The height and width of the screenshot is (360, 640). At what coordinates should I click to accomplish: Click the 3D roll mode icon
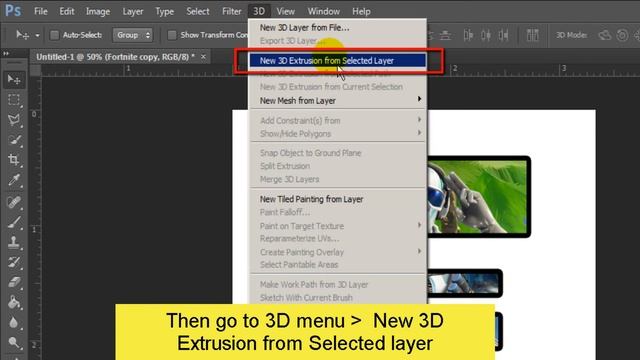pyautogui.click(x=622, y=36)
